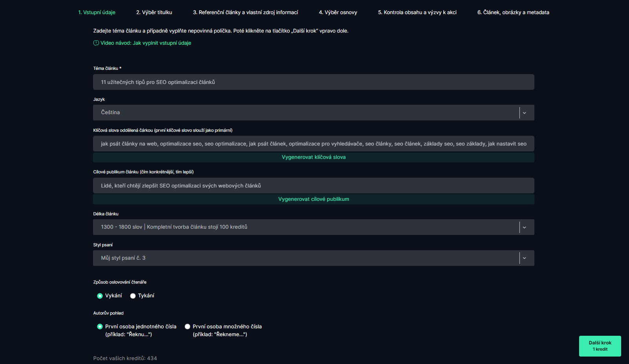The width and height of the screenshot is (629, 364).
Task: Open the video návod link
Action: tap(146, 43)
